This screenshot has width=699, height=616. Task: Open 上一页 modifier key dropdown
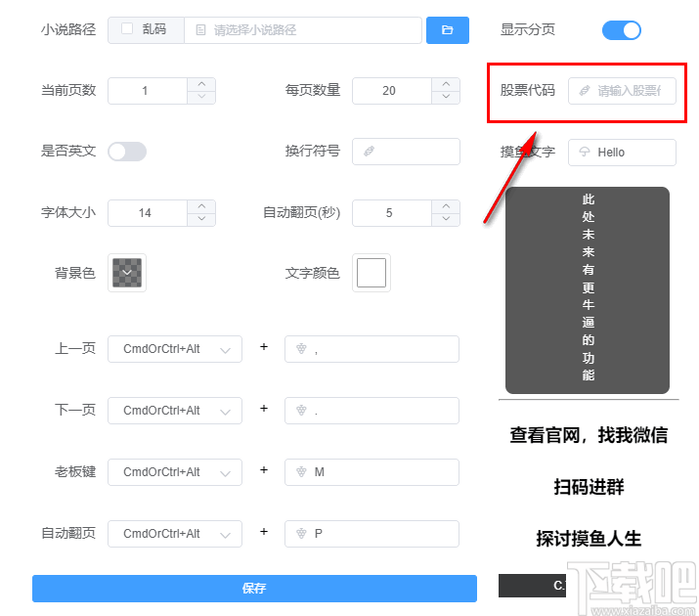175,349
